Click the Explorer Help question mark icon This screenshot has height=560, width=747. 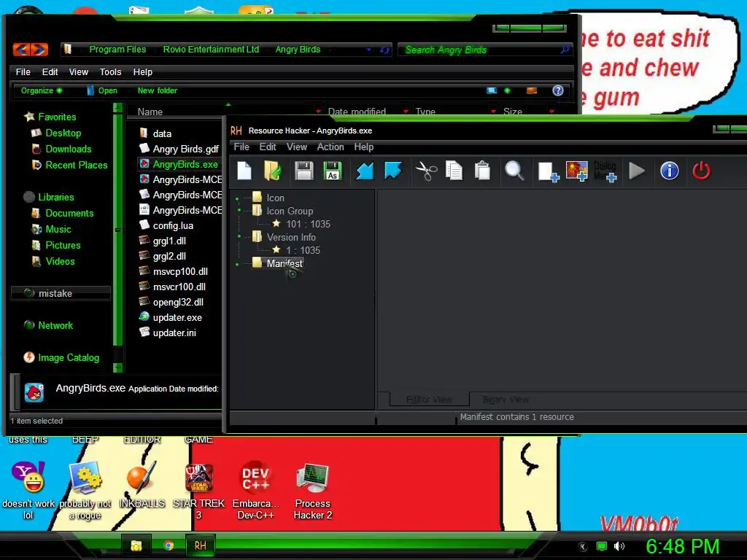tap(558, 90)
